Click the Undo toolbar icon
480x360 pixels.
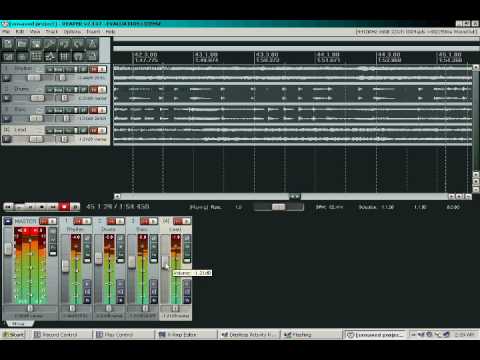click(64, 44)
